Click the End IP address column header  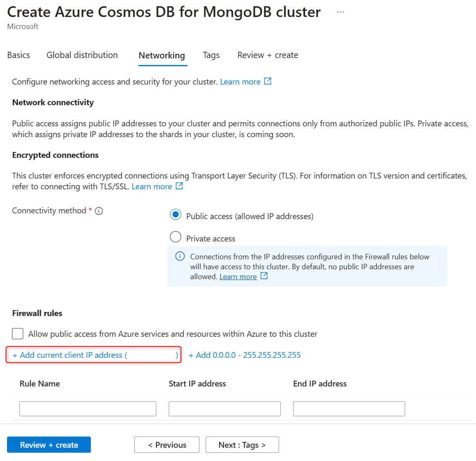tap(320, 384)
